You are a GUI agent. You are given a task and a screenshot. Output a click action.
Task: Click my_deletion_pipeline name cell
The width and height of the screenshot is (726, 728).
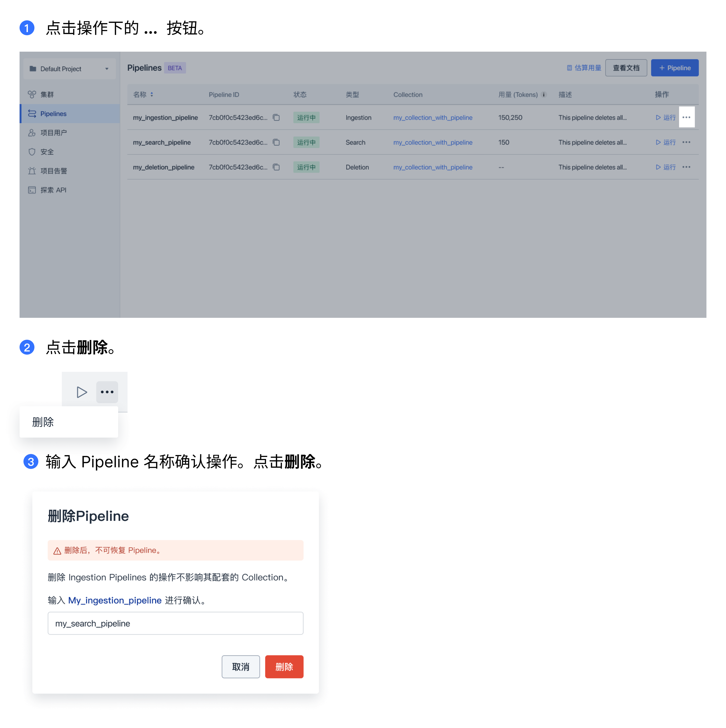pyautogui.click(x=164, y=167)
